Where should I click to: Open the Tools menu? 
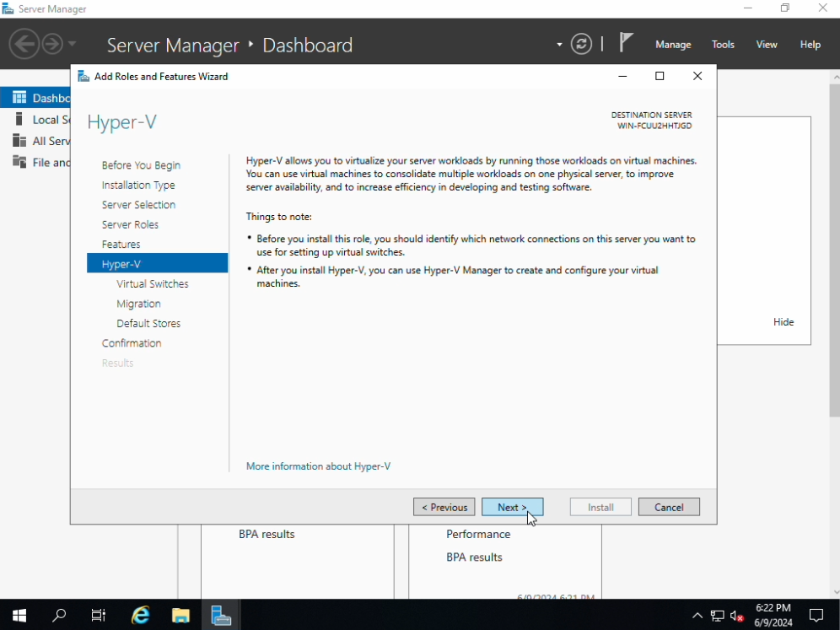(x=723, y=45)
